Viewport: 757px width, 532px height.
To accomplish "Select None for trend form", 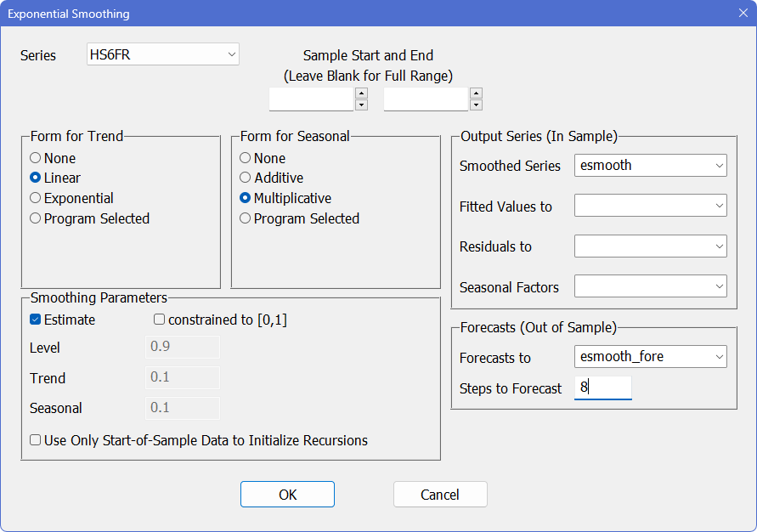I will click(35, 158).
